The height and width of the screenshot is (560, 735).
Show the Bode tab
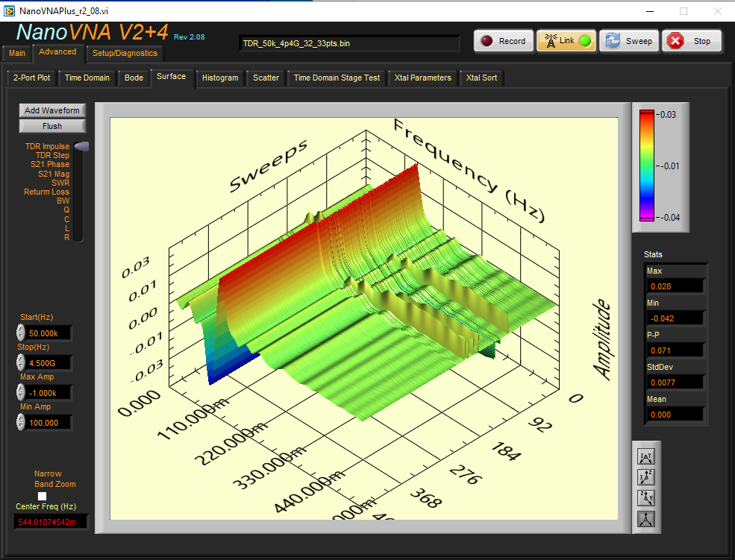coord(134,78)
